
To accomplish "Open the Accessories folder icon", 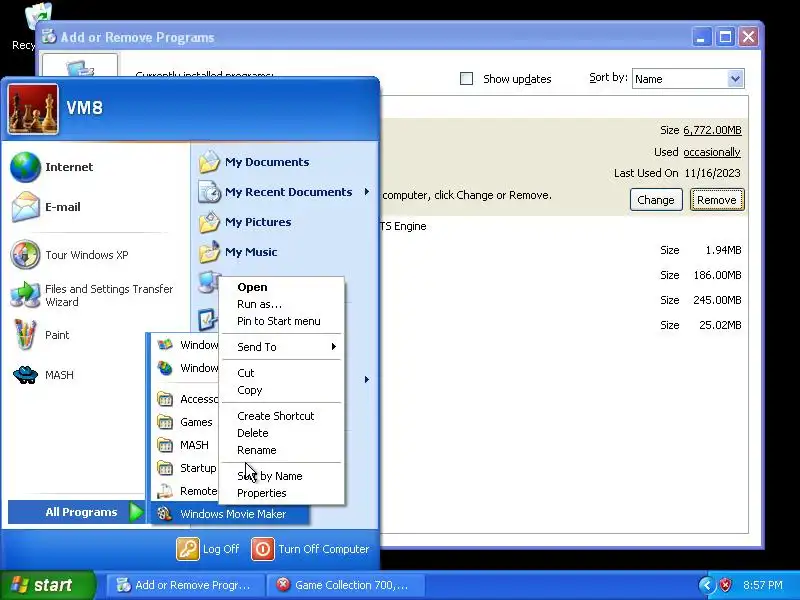I will [x=164, y=399].
